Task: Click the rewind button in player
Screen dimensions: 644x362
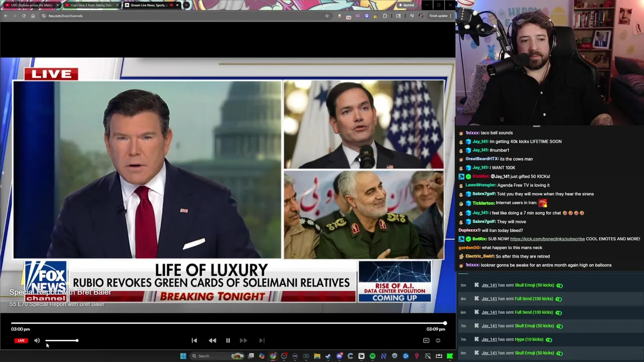Action: pos(212,340)
